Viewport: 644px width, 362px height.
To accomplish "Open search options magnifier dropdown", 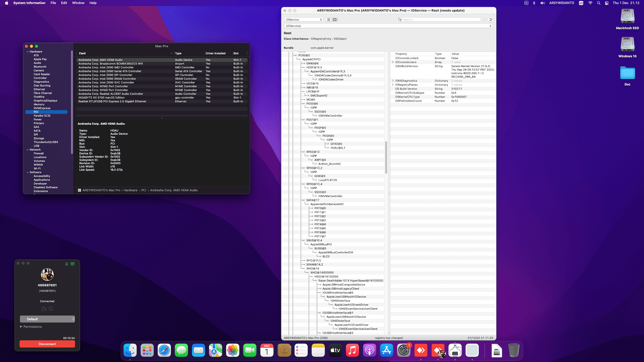I will [x=400, y=20].
